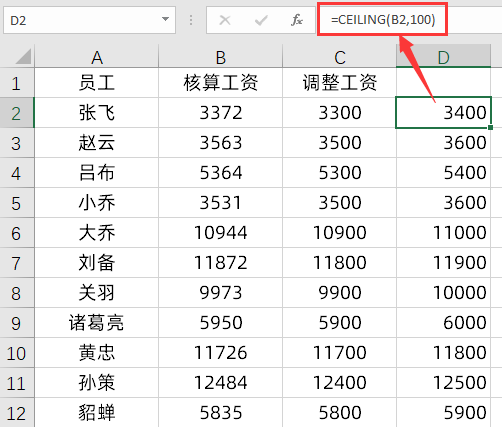
Task: Click the cell with value 11872
Action: pos(220,263)
